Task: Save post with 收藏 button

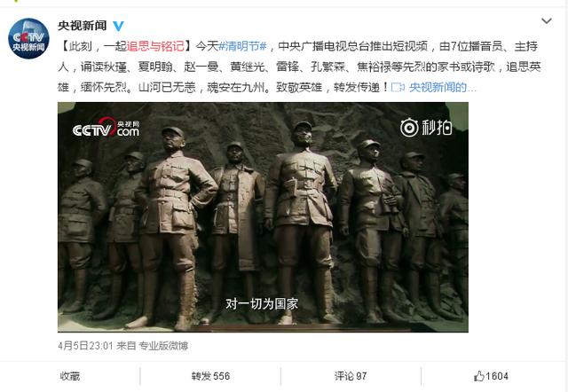Action: point(70,376)
